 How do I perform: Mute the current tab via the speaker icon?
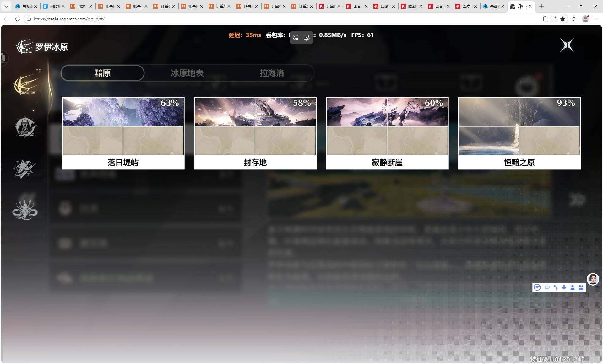[520, 6]
